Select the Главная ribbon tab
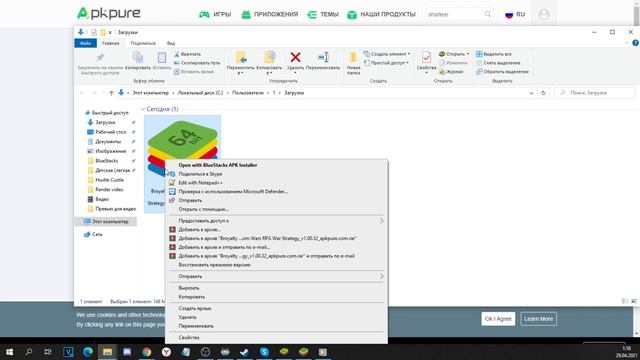 click(x=111, y=43)
